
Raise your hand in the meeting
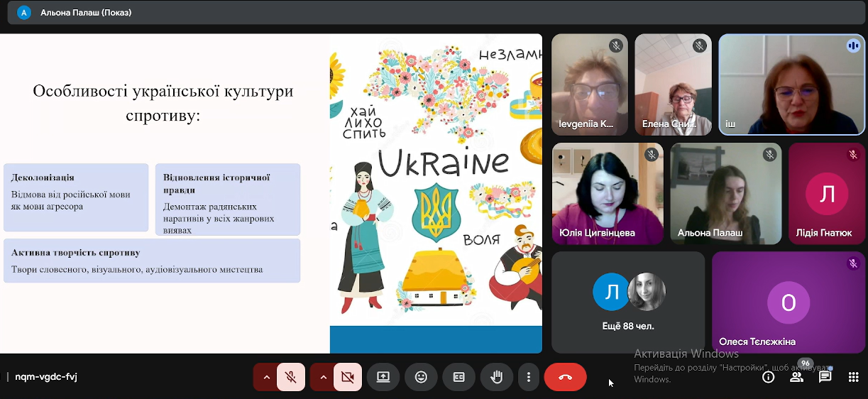pyautogui.click(x=496, y=377)
